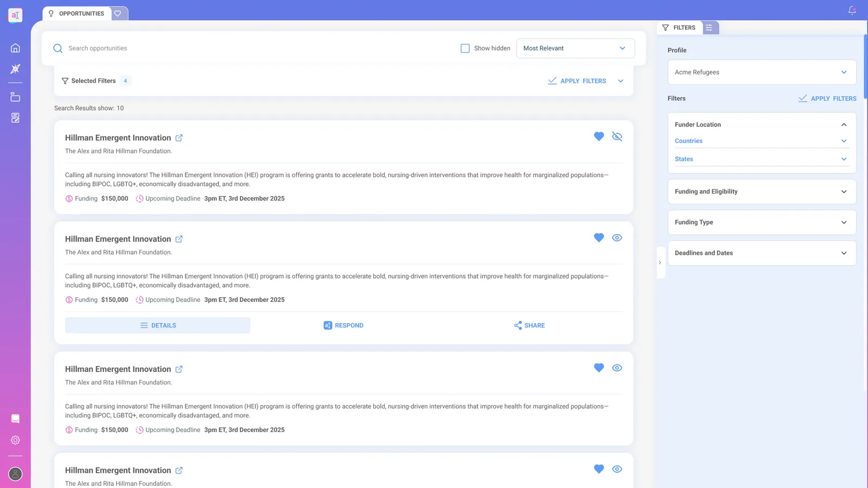
Task: Click the funnel icon next to Selected Filters
Action: [65, 81]
